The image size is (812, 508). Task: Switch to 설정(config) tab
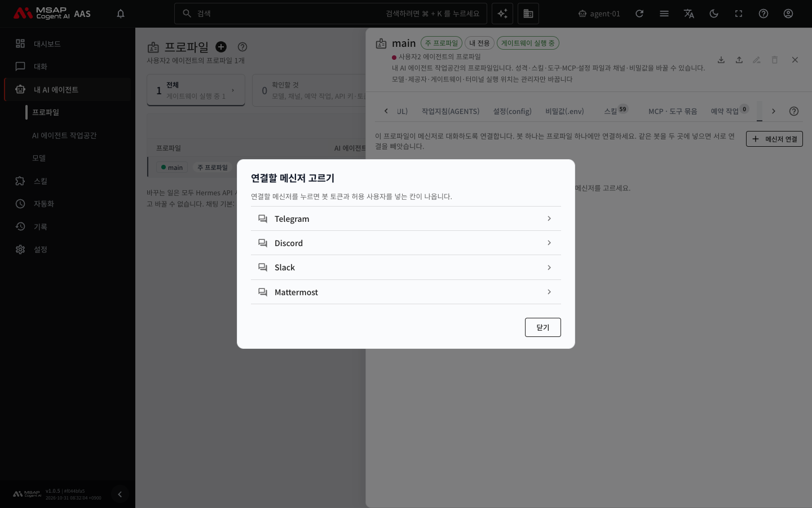(x=512, y=111)
